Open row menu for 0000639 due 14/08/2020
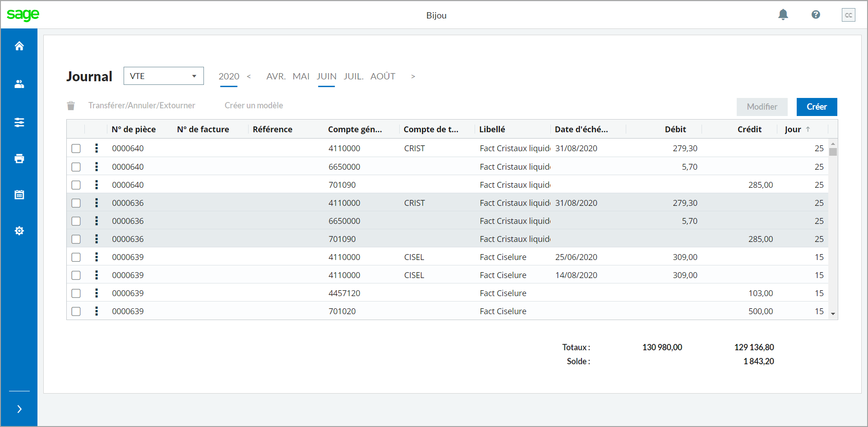This screenshot has width=868, height=427. (x=97, y=275)
